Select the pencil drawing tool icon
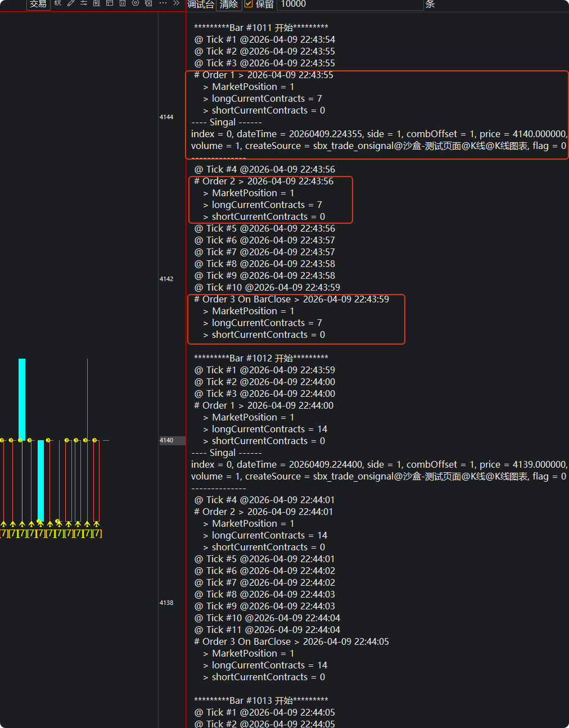Image resolution: width=569 pixels, height=728 pixels. pyautogui.click(x=71, y=3)
